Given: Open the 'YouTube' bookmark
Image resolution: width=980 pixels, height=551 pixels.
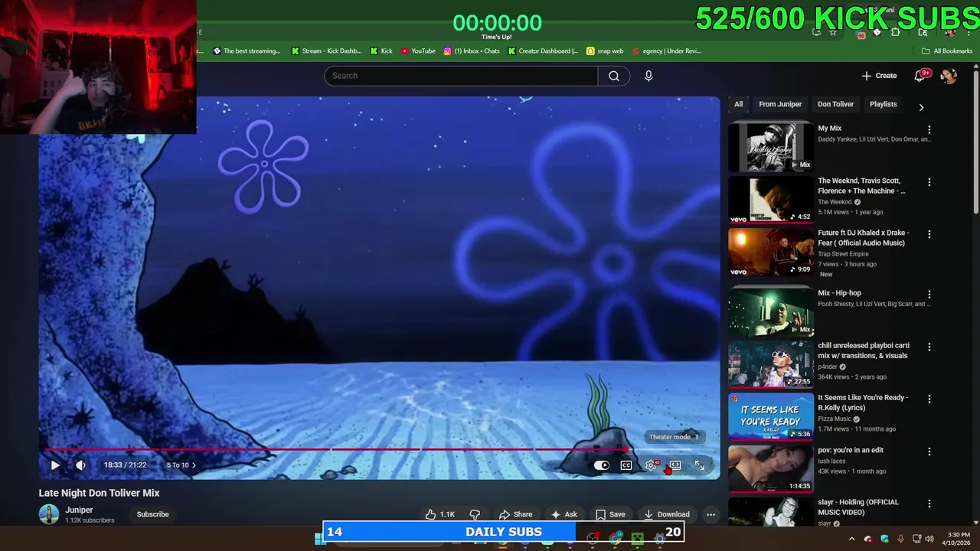Looking at the screenshot, I should [418, 51].
